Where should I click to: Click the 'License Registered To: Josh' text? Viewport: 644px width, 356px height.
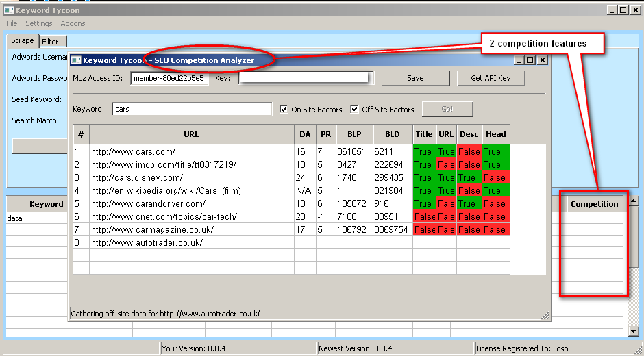pyautogui.click(x=522, y=348)
